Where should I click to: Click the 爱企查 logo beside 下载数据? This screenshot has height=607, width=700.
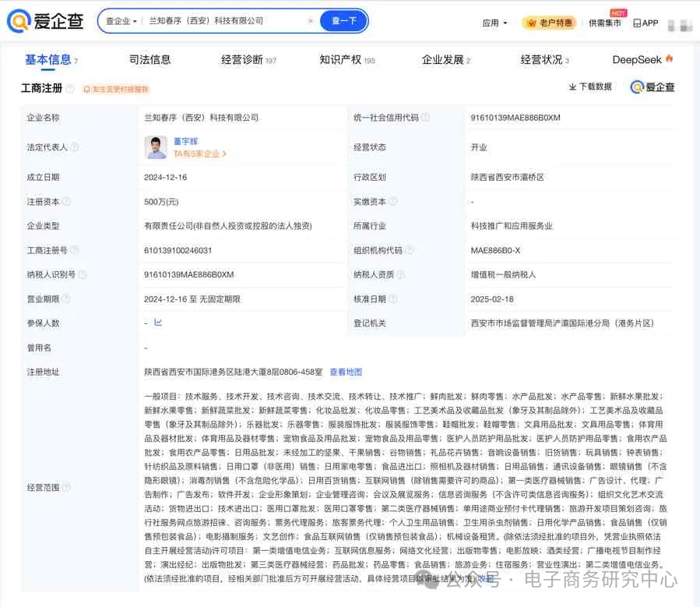653,87
